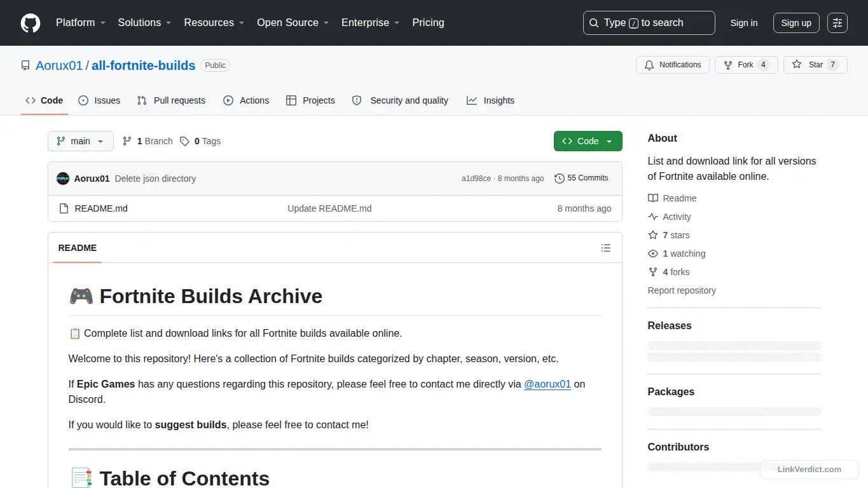Click the GitHub logo icon
Screen dimensions: 868x488
pyautogui.click(x=31, y=23)
